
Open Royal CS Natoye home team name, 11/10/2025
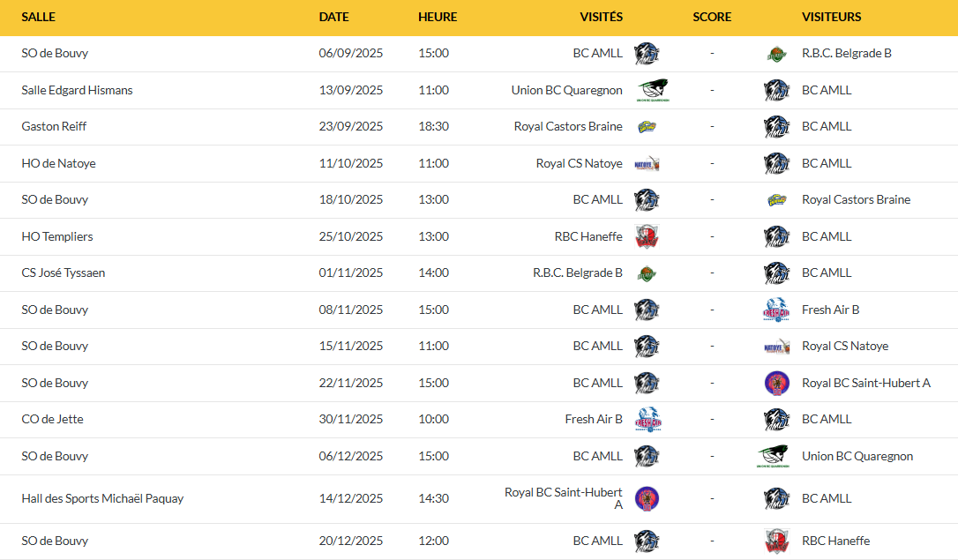coord(580,164)
